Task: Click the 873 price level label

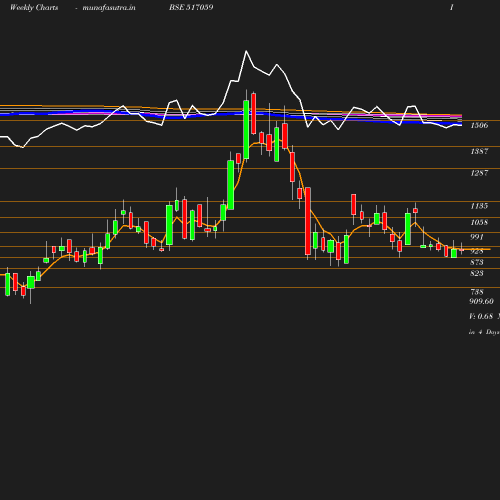Action: [477, 262]
